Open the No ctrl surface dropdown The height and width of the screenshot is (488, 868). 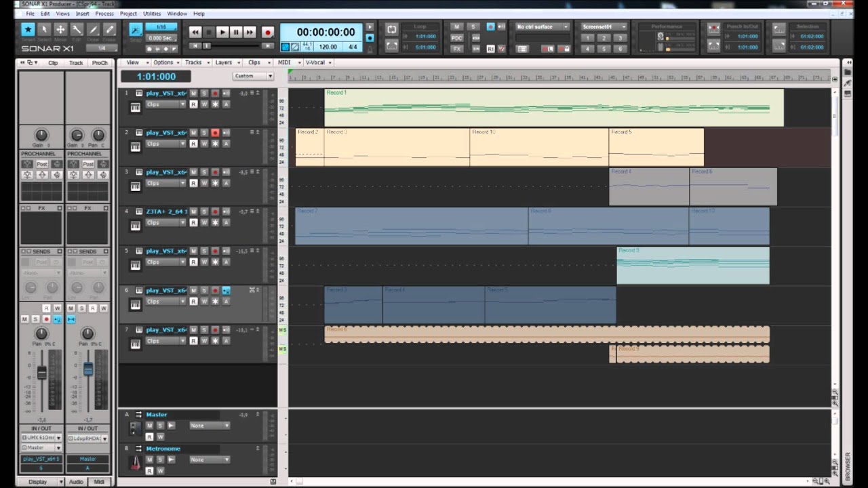tap(542, 27)
